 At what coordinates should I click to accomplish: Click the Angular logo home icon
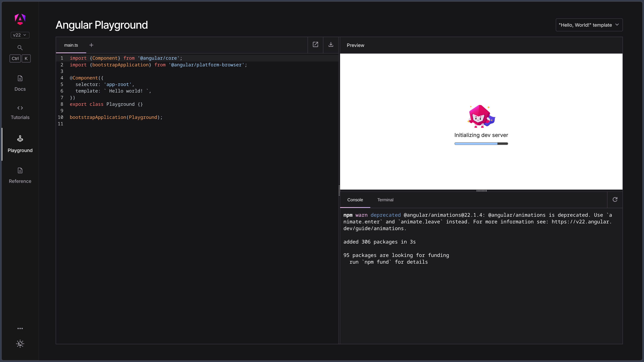(x=20, y=19)
